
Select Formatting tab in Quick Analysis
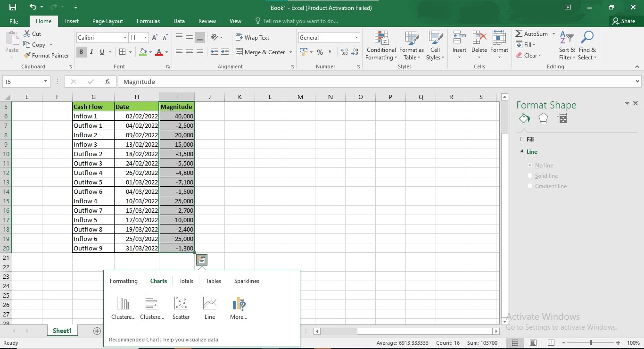pos(124,281)
